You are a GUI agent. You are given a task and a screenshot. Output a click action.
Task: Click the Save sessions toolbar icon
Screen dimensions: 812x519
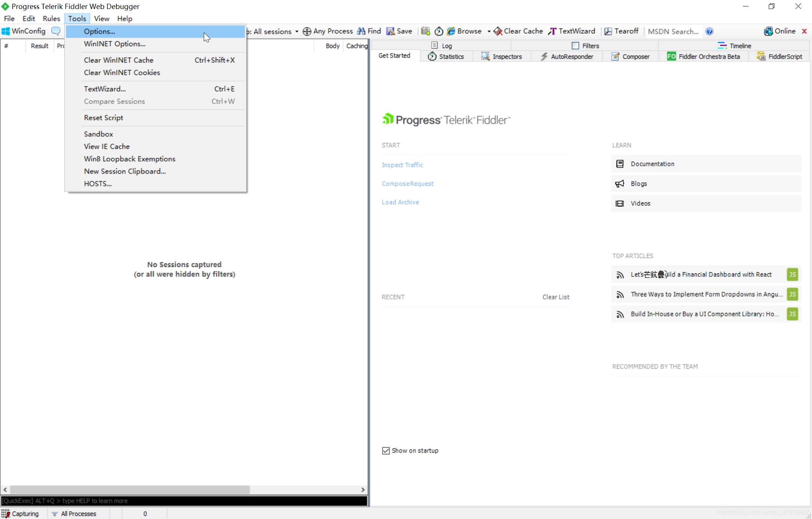(391, 31)
